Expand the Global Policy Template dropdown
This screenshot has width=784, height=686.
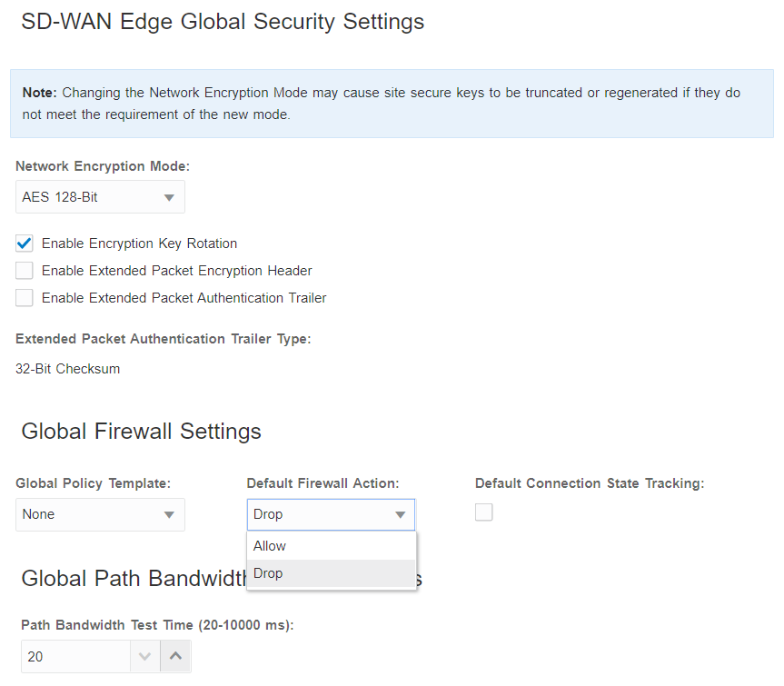tap(100, 514)
